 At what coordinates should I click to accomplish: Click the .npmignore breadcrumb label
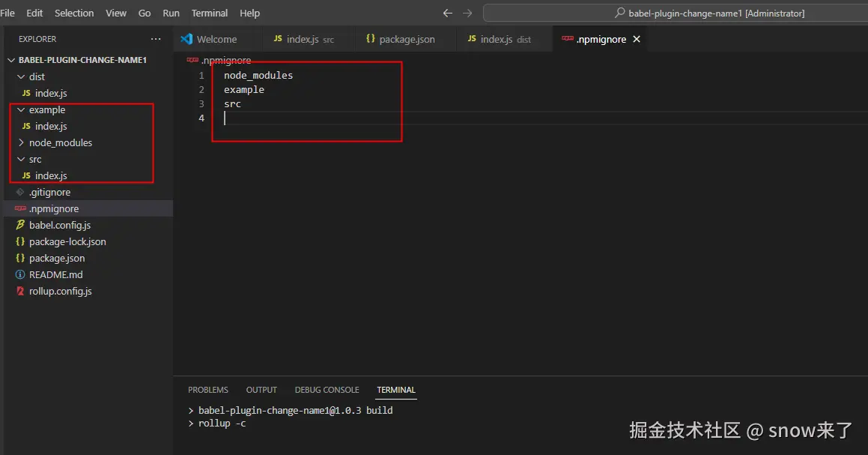(x=226, y=60)
